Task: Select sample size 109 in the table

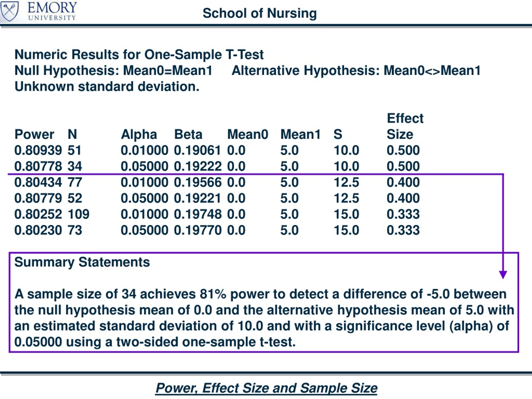Action: pyautogui.click(x=78, y=214)
